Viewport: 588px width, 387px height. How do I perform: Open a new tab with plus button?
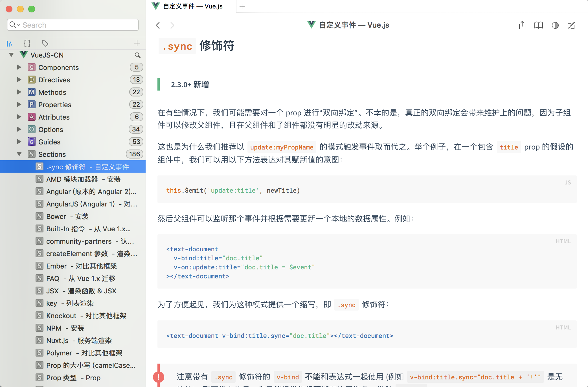point(242,6)
